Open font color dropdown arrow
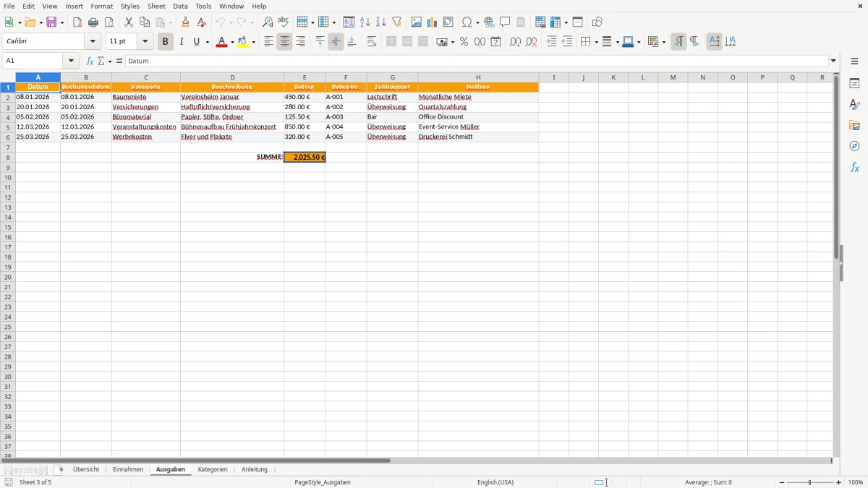 pyautogui.click(x=231, y=42)
